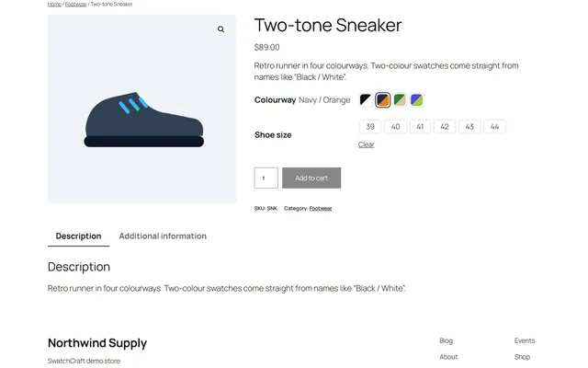The width and height of the screenshot is (588, 368).
Task: Open the Footwear breadcrumb link
Action: click(x=75, y=4)
